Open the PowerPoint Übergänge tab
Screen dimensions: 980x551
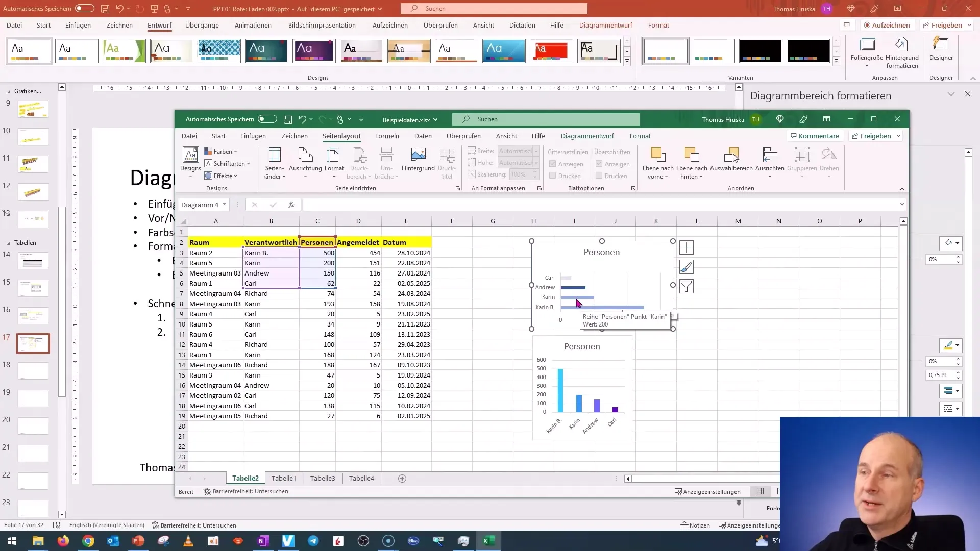(x=202, y=26)
